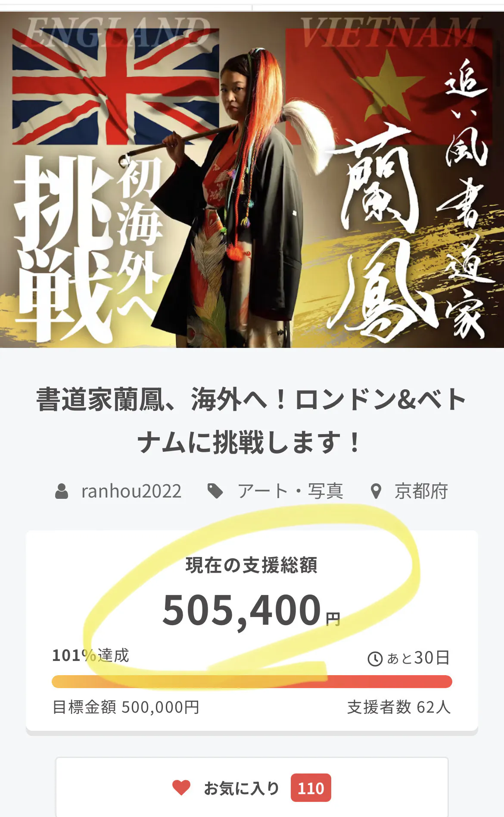Click the Vietnam flag in banner image
Viewport: 504px width, 817px height.
[389, 86]
